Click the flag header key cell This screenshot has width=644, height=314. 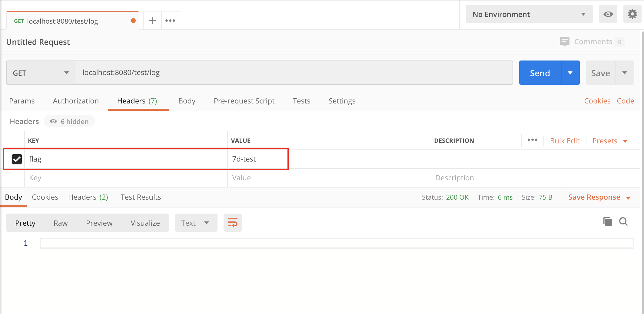tap(126, 159)
